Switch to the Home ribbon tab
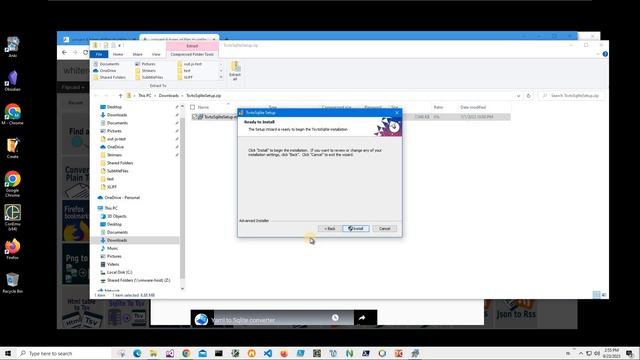Screen dimensions: 640x360 point(118,54)
